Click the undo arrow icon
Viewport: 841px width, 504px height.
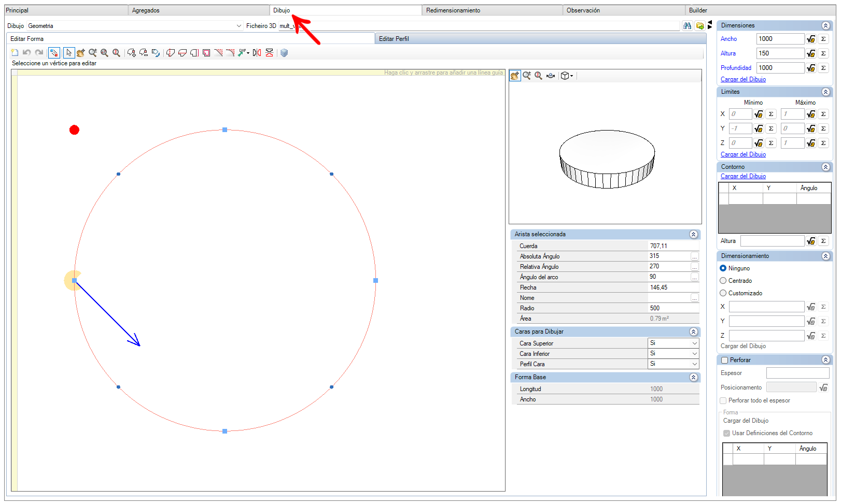tap(26, 53)
